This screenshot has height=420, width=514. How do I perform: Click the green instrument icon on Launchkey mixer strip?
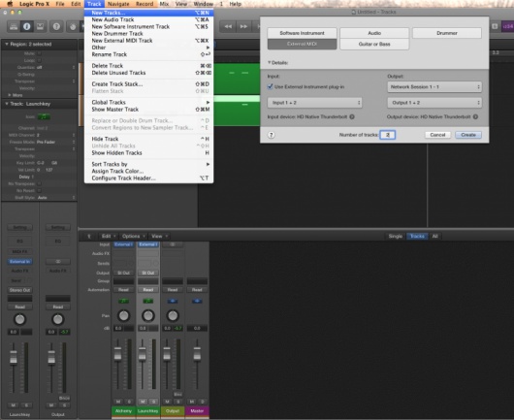(x=148, y=301)
